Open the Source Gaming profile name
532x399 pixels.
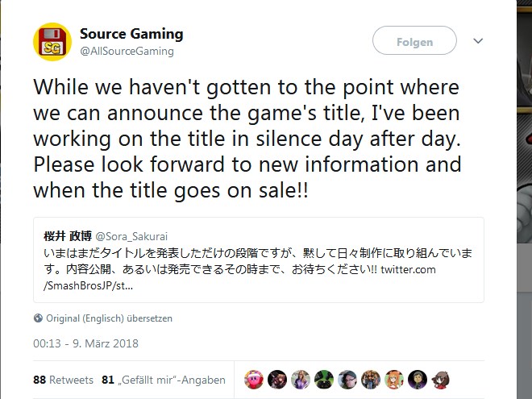tap(131, 34)
